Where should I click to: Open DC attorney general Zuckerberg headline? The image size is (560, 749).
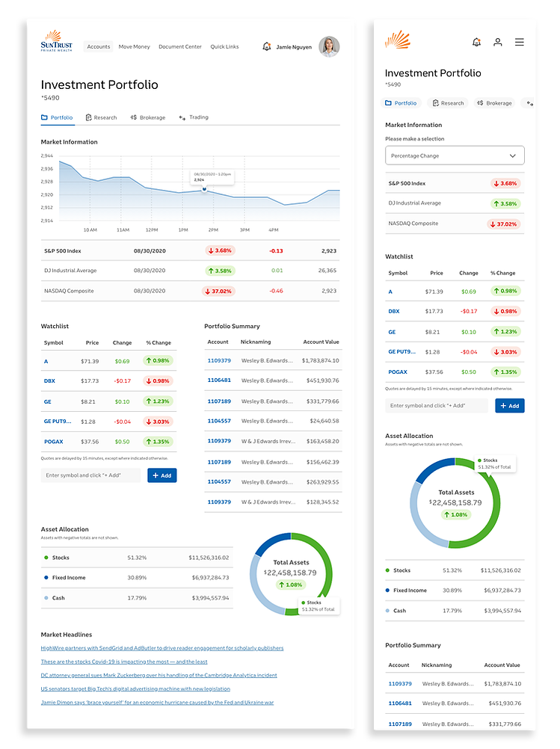[159, 676]
